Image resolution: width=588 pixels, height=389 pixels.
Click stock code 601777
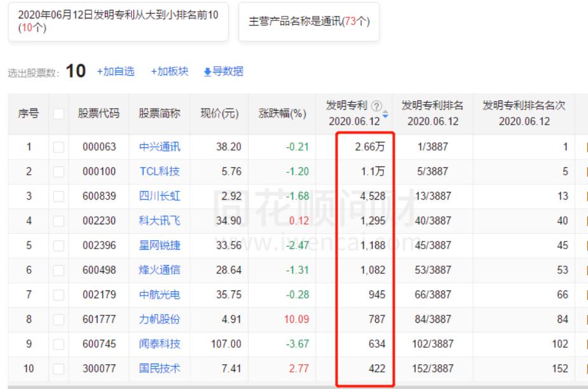tap(99, 319)
